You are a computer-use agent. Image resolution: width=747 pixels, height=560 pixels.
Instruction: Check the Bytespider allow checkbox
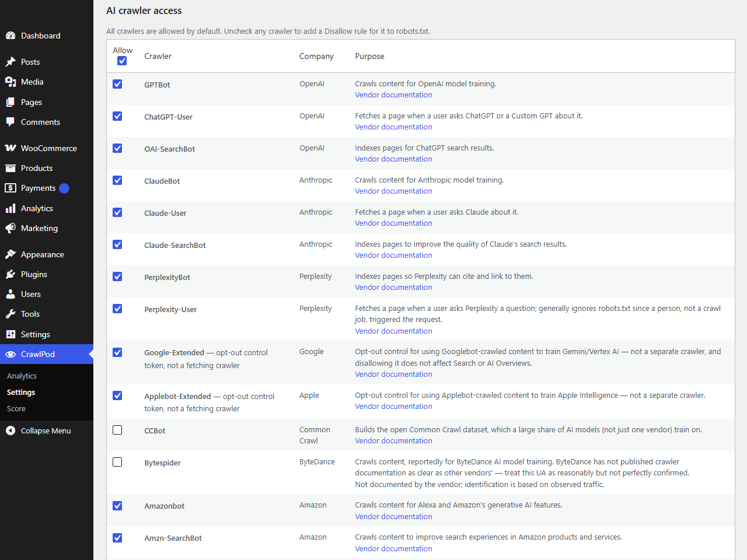(x=117, y=462)
